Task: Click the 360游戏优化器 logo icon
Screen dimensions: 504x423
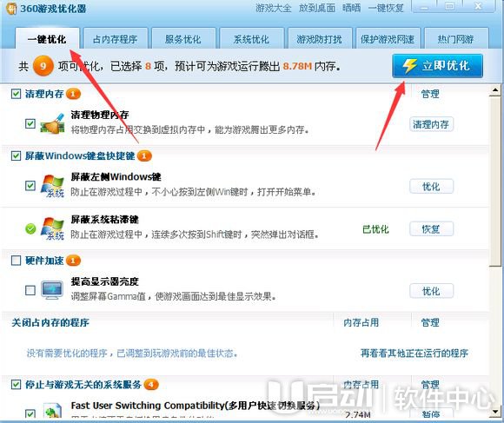Action: pyautogui.click(x=11, y=8)
